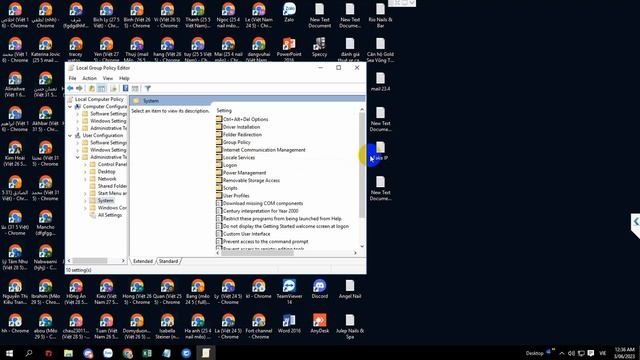Click the Windows Start button
The image size is (640, 360).
pos(9,353)
